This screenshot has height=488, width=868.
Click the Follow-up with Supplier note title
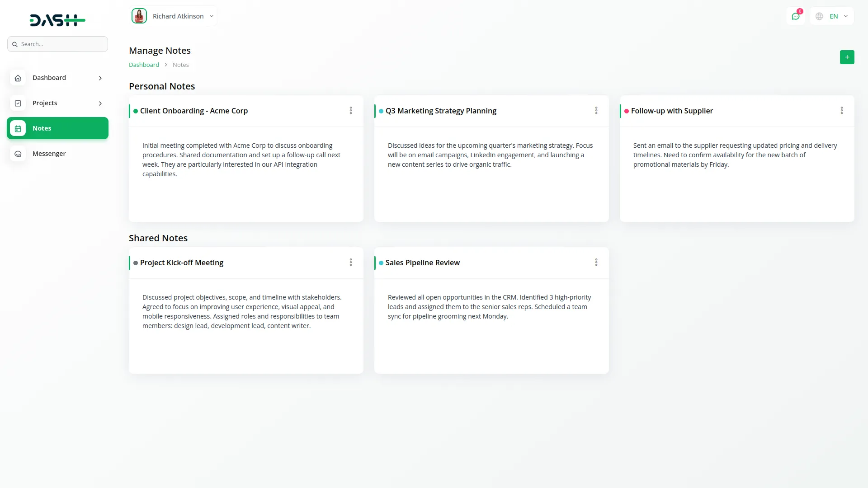[672, 111]
